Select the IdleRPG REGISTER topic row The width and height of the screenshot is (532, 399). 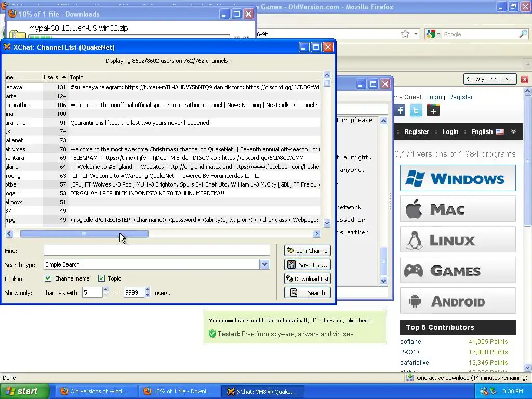[163, 220]
